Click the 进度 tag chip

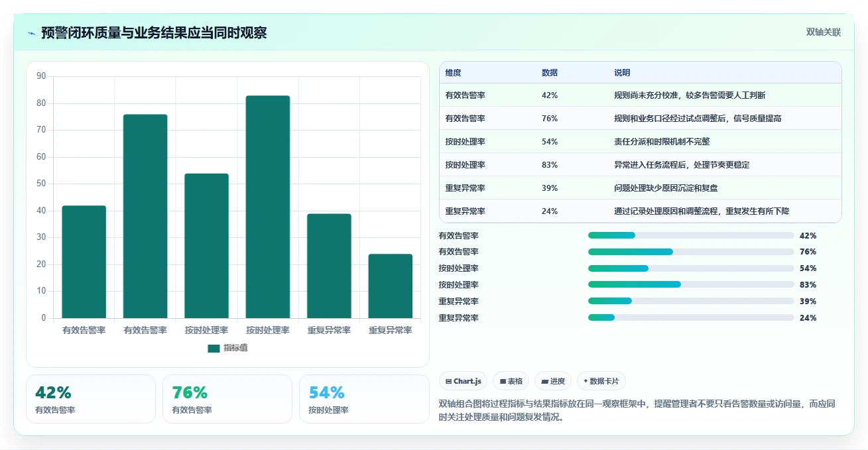coord(553,381)
